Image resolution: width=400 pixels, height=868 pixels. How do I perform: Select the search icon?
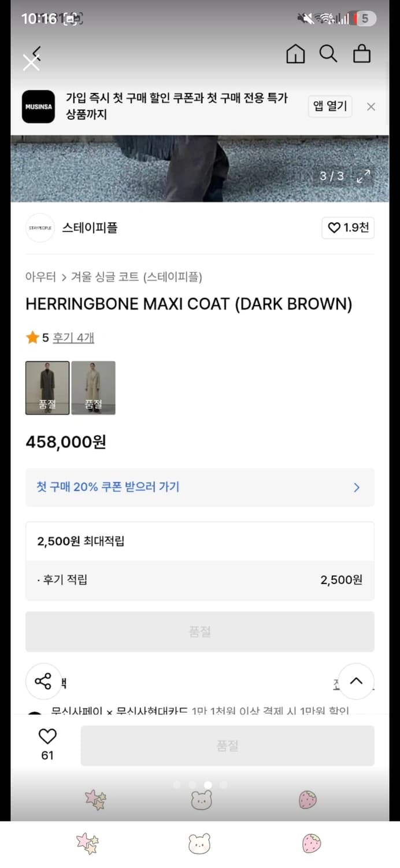coord(328,54)
